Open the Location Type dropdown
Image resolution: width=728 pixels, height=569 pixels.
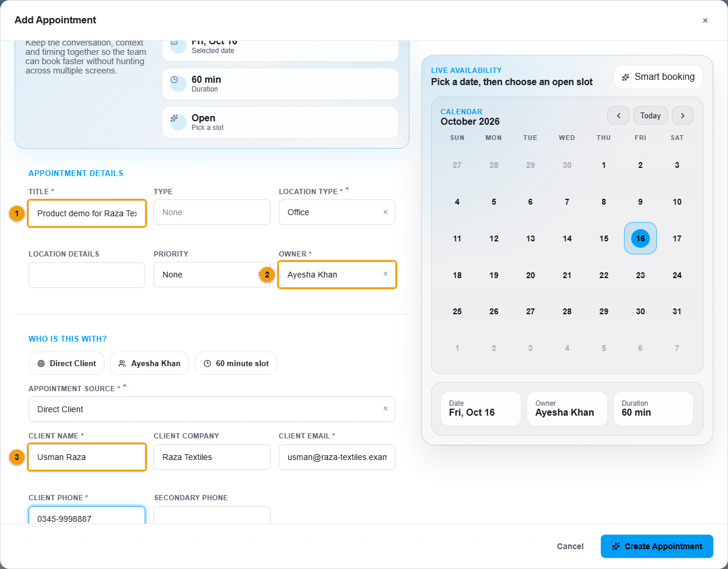click(337, 212)
